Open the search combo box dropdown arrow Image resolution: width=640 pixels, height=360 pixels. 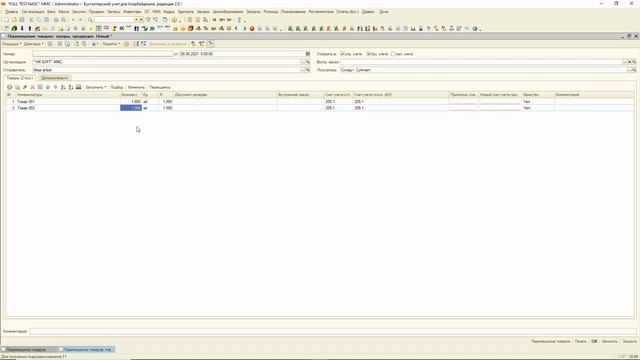pyautogui.click(x=136, y=20)
